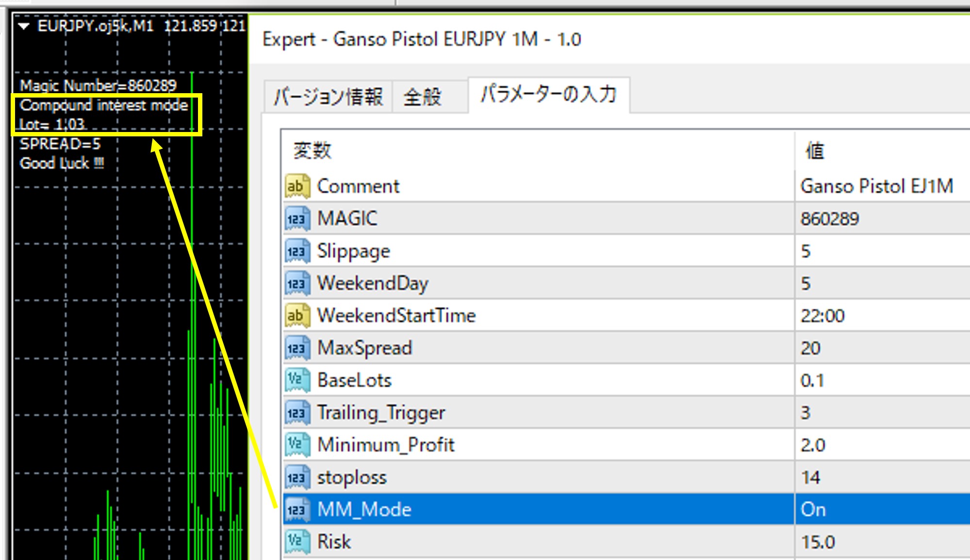This screenshot has height=560, width=970.
Task: Click the 変数 column header
Action: pos(312,150)
